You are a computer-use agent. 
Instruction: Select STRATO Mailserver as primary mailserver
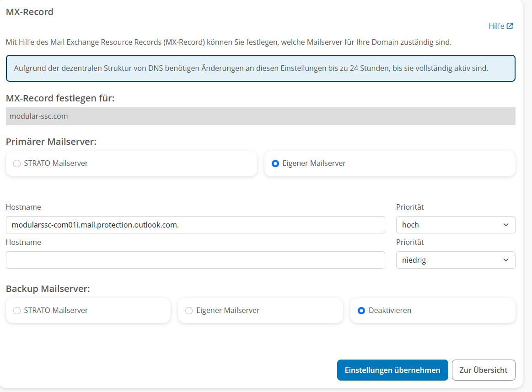click(x=17, y=164)
